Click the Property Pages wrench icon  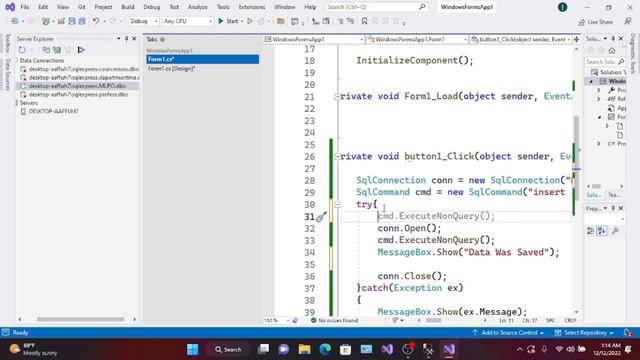tap(616, 231)
